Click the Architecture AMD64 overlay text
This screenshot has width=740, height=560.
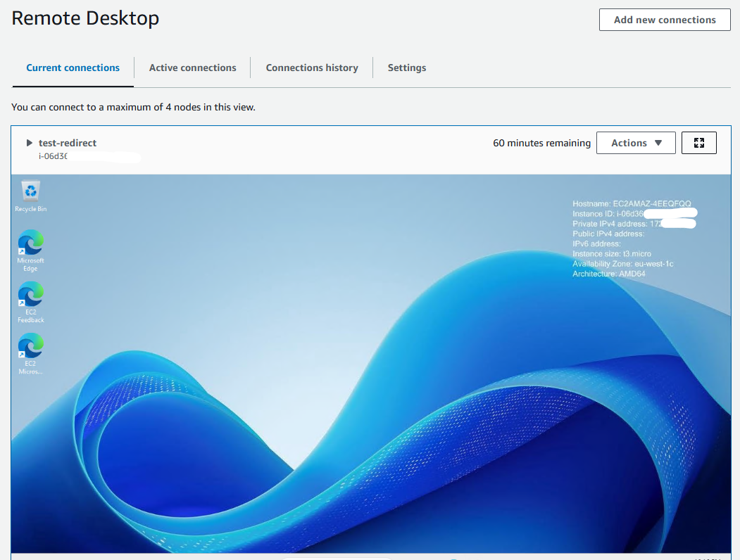point(608,274)
